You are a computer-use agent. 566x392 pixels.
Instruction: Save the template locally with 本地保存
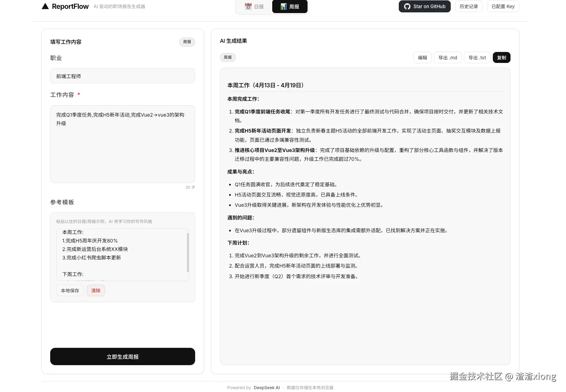point(70,290)
